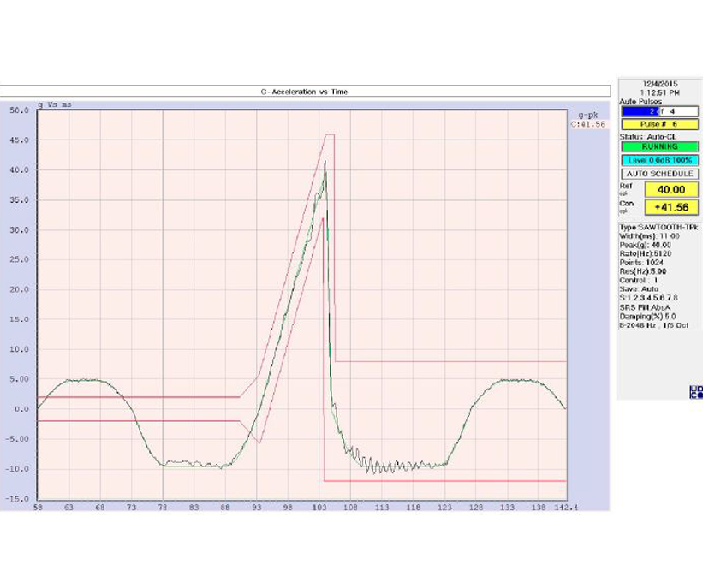Click the date 12/4/2015 text
This screenshot has height=588, width=703.
(x=660, y=84)
